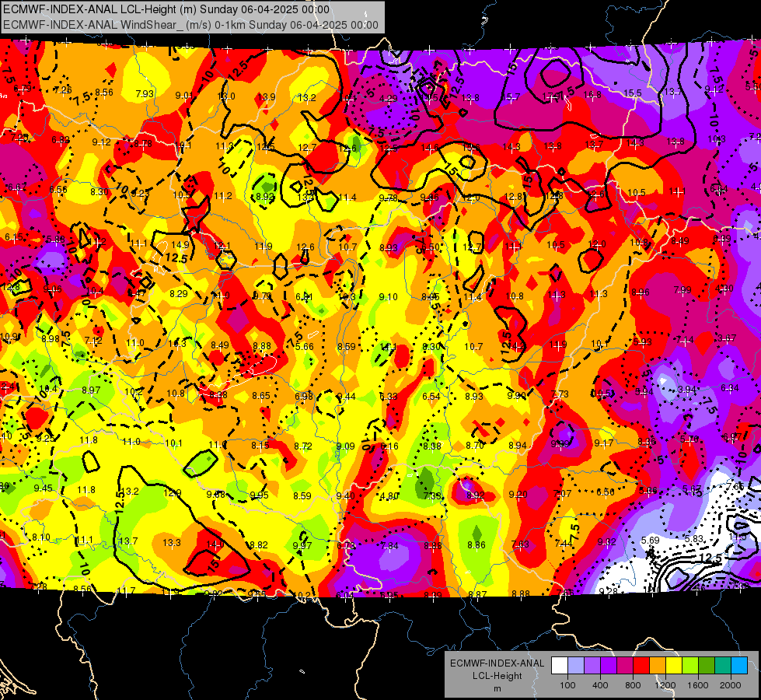Click the magenta legend color swatch

point(625,666)
